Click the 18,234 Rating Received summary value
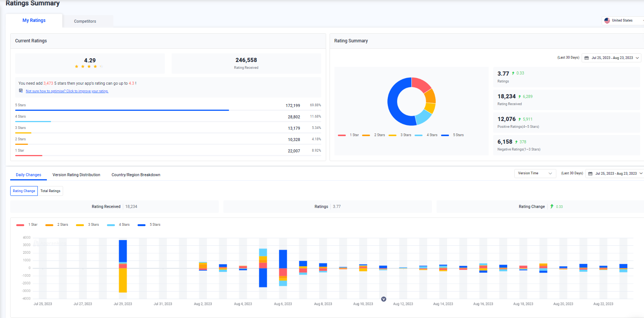Screen dimensions: 644x318 click(x=506, y=96)
